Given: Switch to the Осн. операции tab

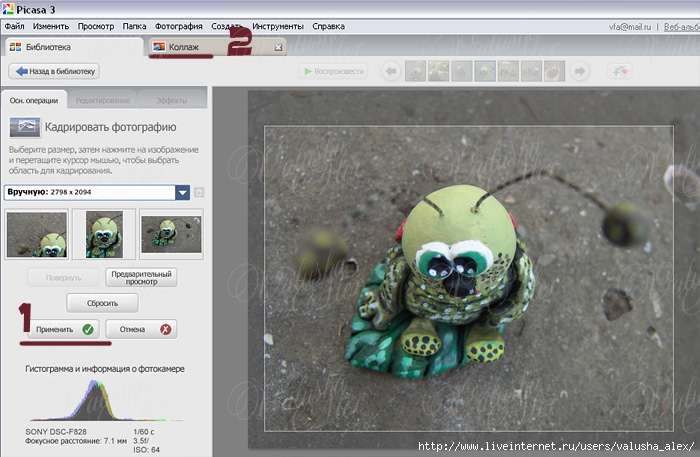Looking at the screenshot, I should point(34,100).
